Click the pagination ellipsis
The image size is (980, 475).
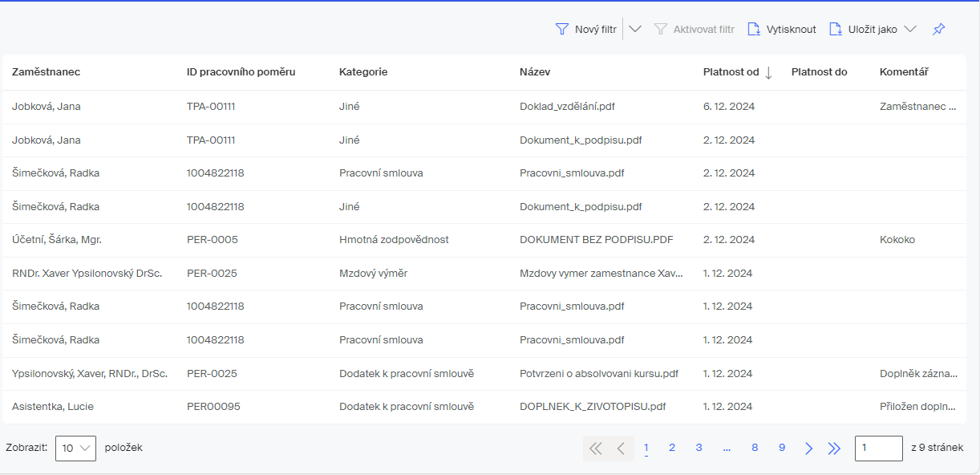[727, 448]
